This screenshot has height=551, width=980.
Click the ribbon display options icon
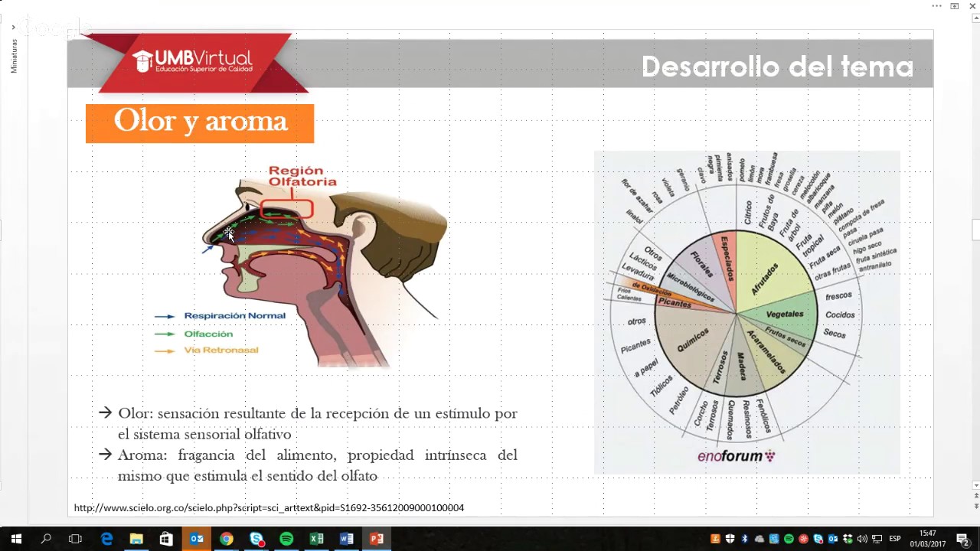click(x=955, y=6)
